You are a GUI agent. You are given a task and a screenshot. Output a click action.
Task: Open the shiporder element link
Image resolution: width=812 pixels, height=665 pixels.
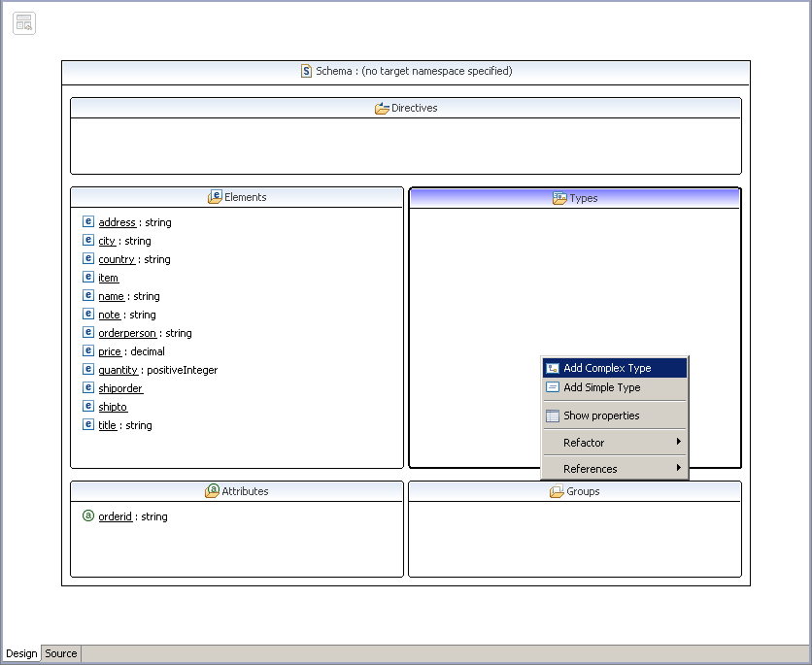point(120,388)
